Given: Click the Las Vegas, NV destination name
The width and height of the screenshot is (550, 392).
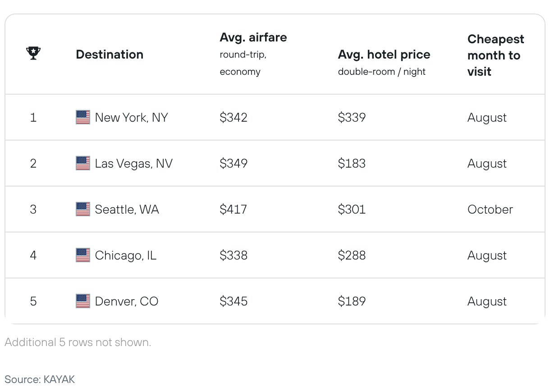Looking at the screenshot, I should click(x=134, y=164).
